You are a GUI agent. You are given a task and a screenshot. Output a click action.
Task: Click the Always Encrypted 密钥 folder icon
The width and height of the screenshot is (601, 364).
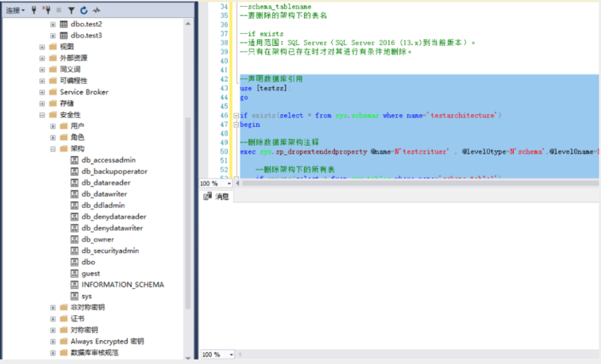click(64, 341)
